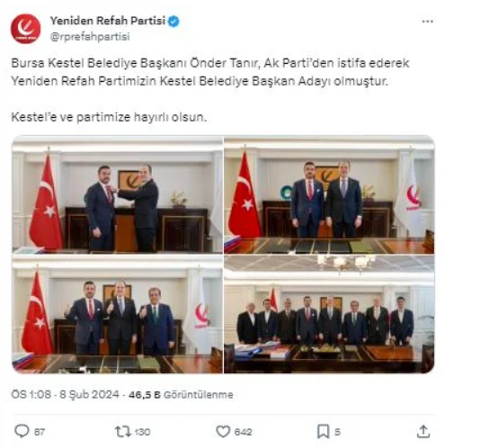This screenshot has height=448, width=480.
Task: Open the top-left handshake photo
Action: 117,194
